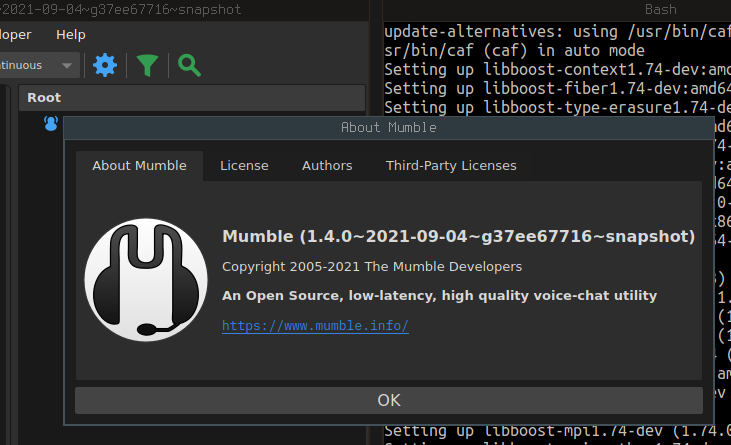The image size is (731, 445).
Task: Switch to the Third-Party Licenses tab
Action: point(451,165)
